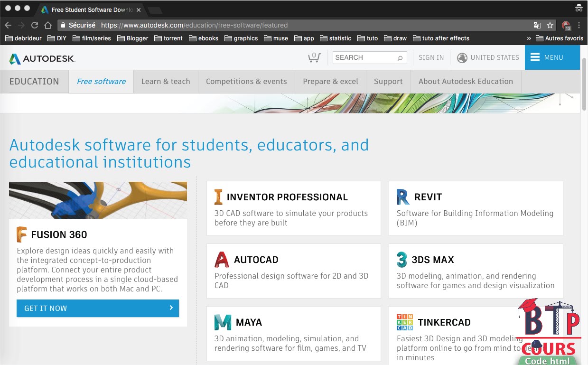Viewport: 588px width, 365px height.
Task: Select the Learn & teach tab
Action: [x=166, y=82]
